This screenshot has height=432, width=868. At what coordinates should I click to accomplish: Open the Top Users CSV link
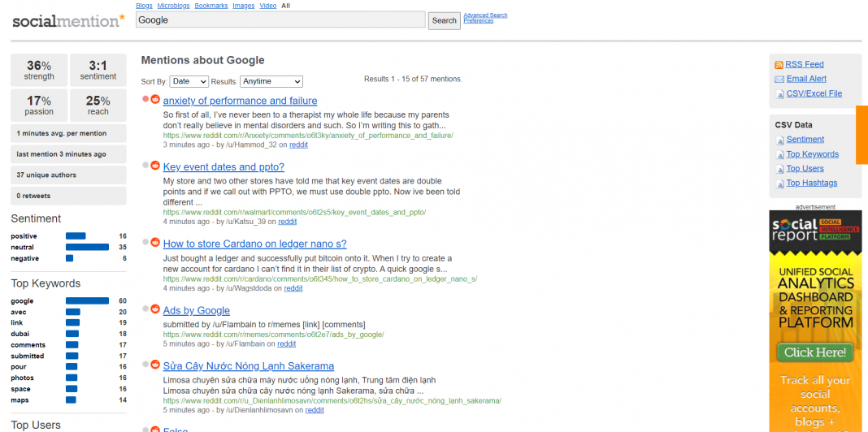point(805,169)
